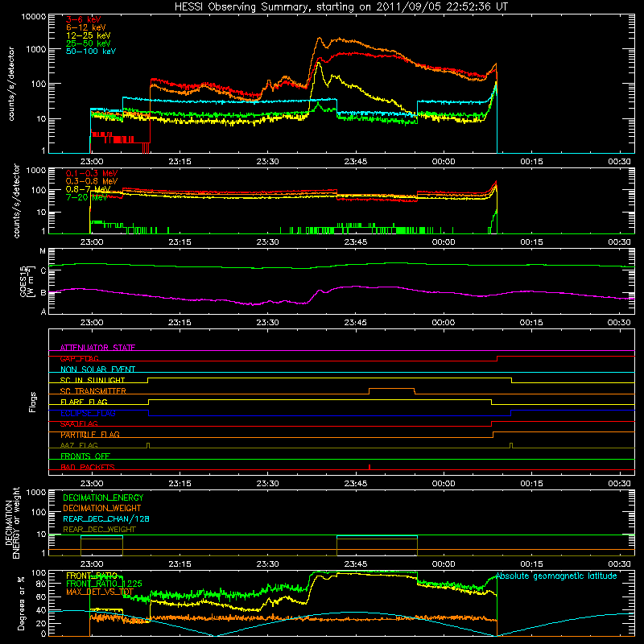Click the REAR_DEC_WEIGHT legend label
This screenshot has height=644, width=644.
(x=99, y=530)
